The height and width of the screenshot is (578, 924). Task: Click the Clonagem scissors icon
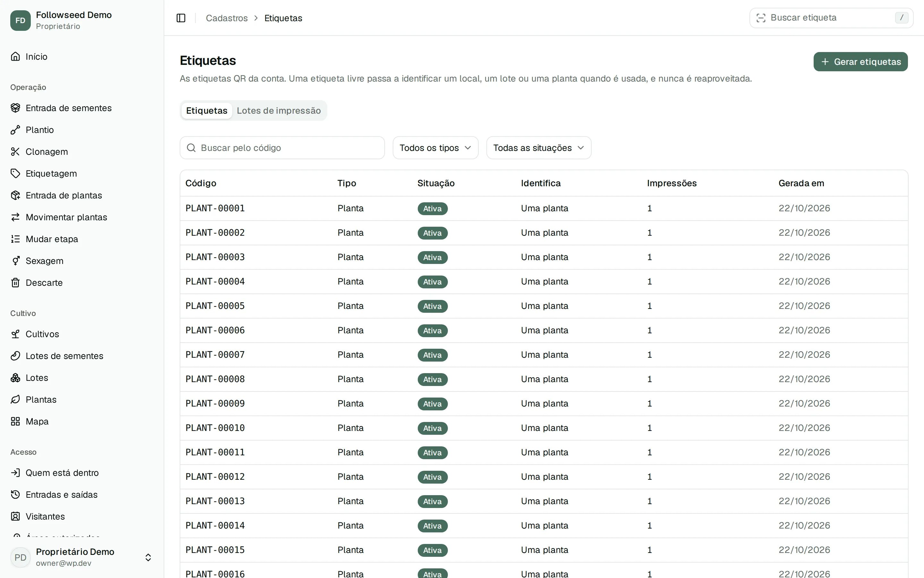15,152
